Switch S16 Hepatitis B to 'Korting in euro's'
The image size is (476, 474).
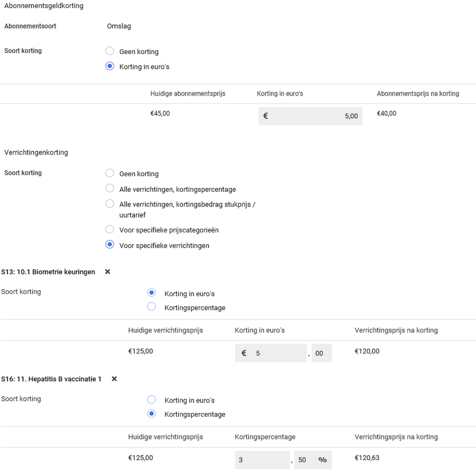(152, 400)
